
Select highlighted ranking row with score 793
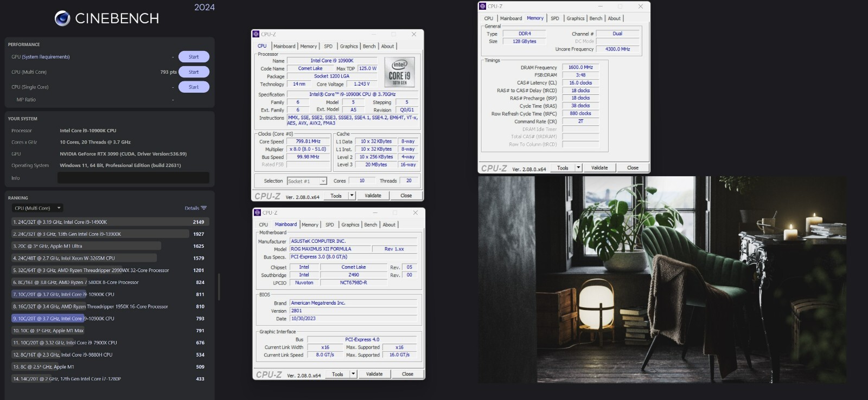(x=111, y=319)
